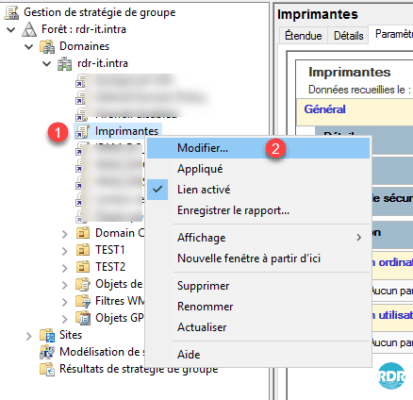The width and height of the screenshot is (413, 400).
Task: Click the Sites folder icon
Action: click(x=47, y=335)
